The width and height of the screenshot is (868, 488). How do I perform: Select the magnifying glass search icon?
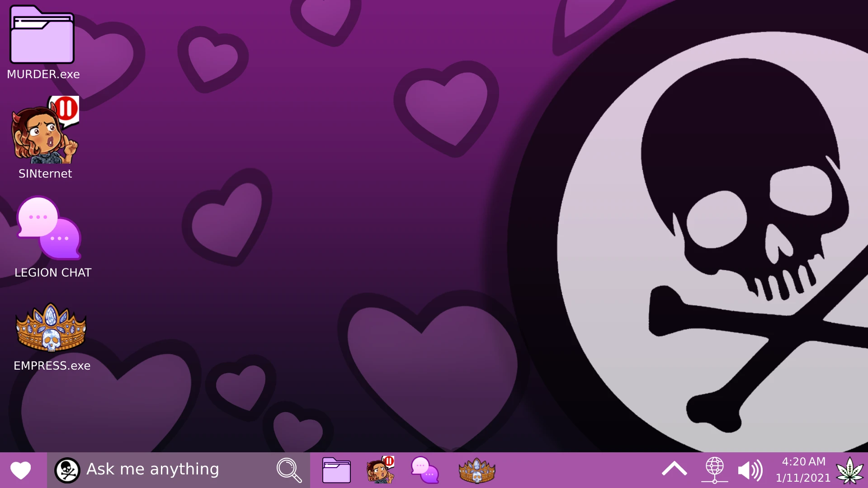(x=289, y=469)
